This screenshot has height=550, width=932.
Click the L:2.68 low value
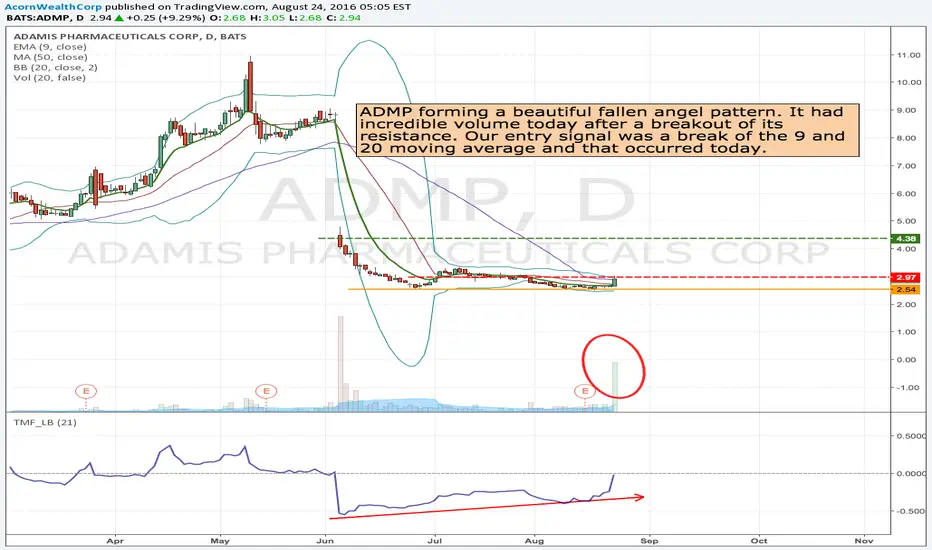coord(306,18)
